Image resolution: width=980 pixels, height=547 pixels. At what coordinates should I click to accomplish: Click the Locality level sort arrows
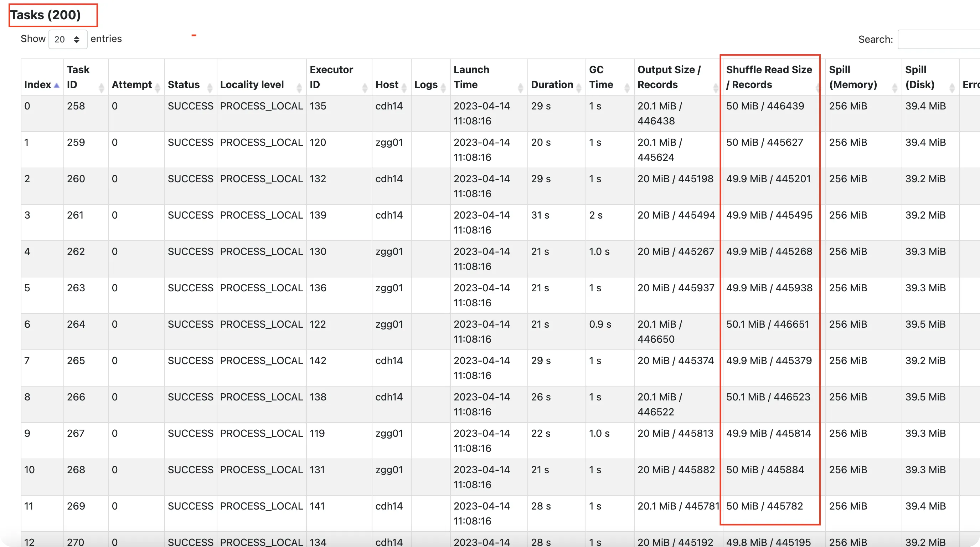click(x=299, y=88)
